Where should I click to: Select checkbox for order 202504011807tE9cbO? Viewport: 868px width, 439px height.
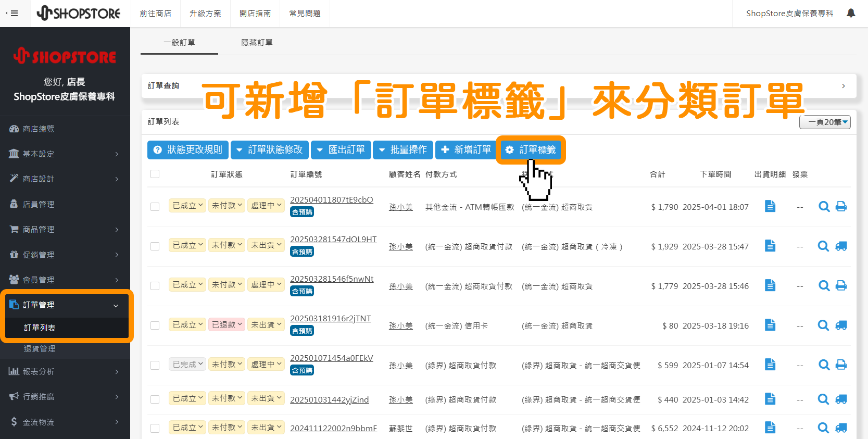[x=155, y=207]
